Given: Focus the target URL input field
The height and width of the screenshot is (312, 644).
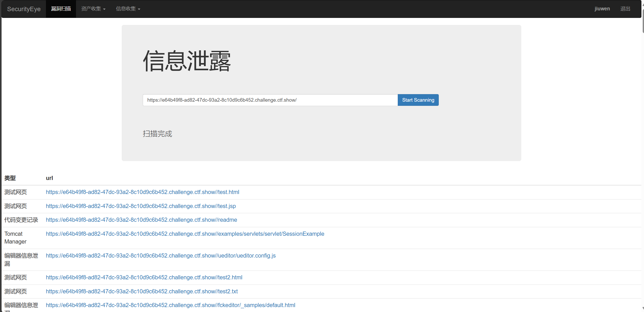Looking at the screenshot, I should pos(270,100).
